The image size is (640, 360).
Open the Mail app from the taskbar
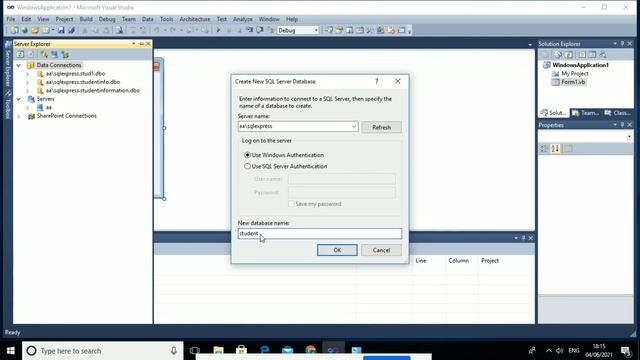(x=288, y=350)
